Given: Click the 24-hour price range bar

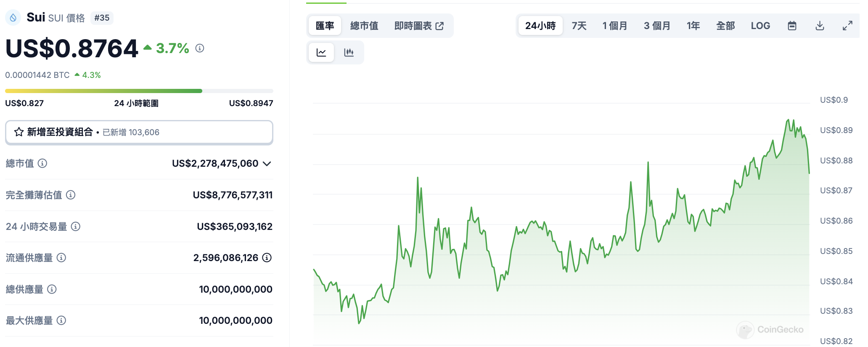Looking at the screenshot, I should tap(139, 91).
